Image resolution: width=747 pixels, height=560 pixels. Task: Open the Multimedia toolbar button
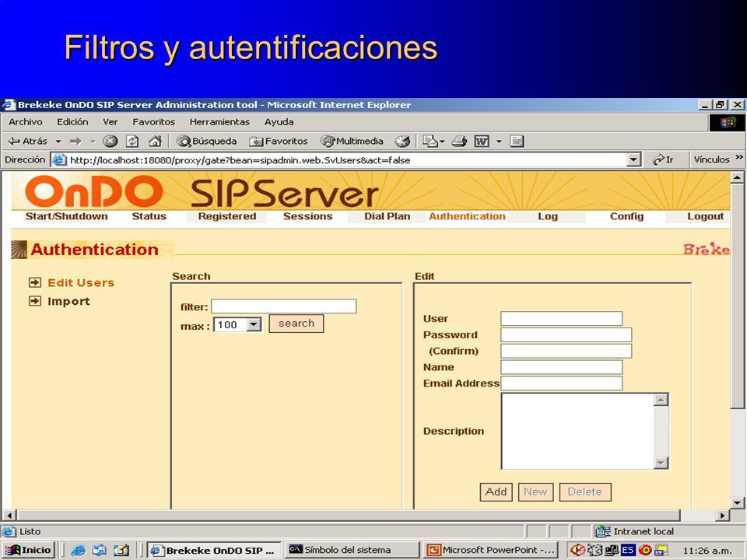coord(352,141)
